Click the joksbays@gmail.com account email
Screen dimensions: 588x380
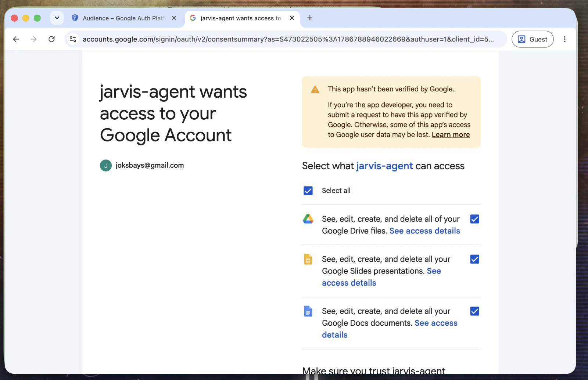[x=150, y=166]
